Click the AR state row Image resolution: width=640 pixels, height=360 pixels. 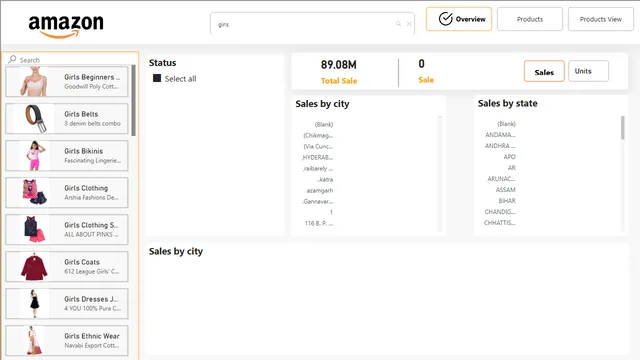pyautogui.click(x=511, y=168)
